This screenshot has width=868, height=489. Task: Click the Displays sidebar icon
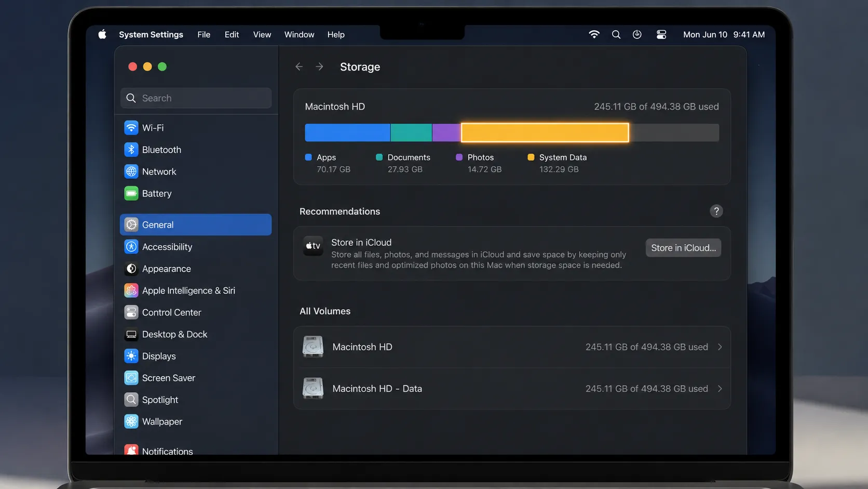(x=131, y=356)
